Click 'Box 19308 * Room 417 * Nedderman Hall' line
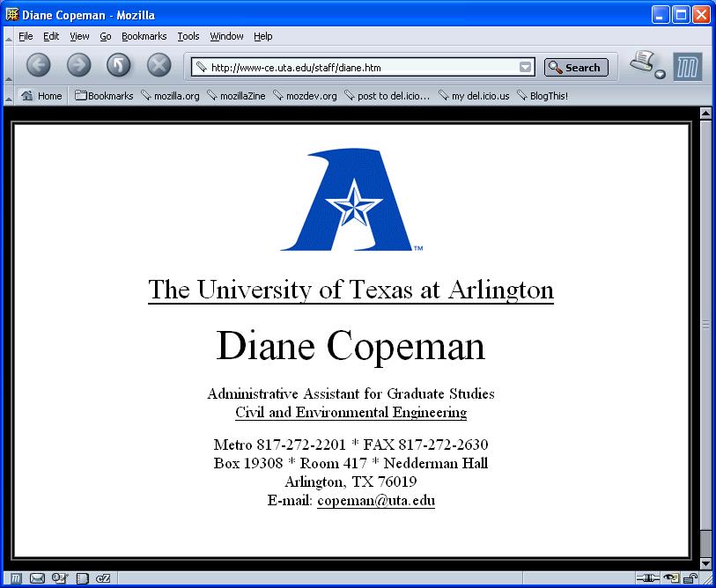716x588 pixels. point(351,463)
